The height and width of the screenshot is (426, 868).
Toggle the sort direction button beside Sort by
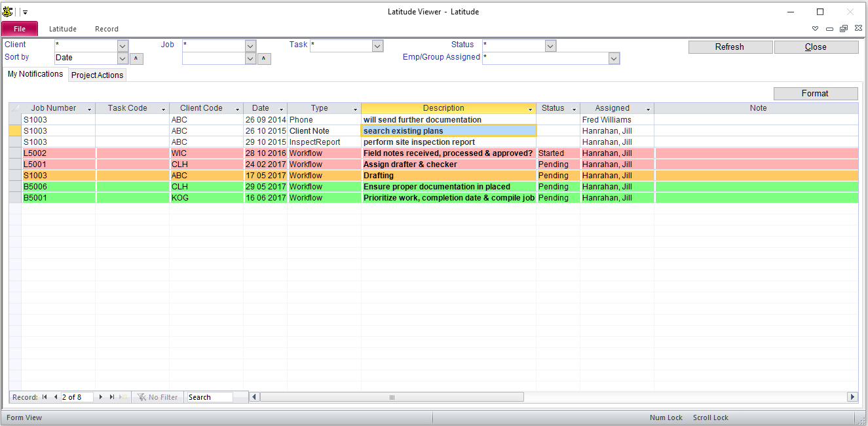tap(136, 58)
